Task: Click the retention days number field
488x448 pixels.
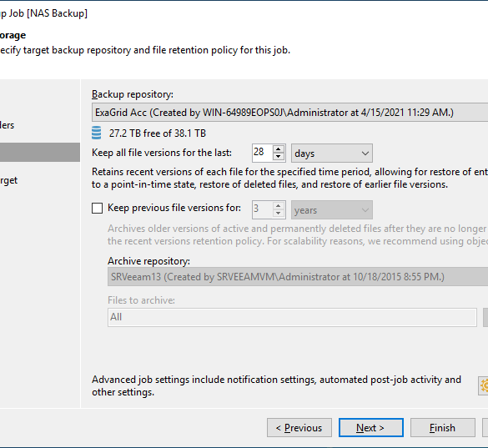Action: coord(263,153)
